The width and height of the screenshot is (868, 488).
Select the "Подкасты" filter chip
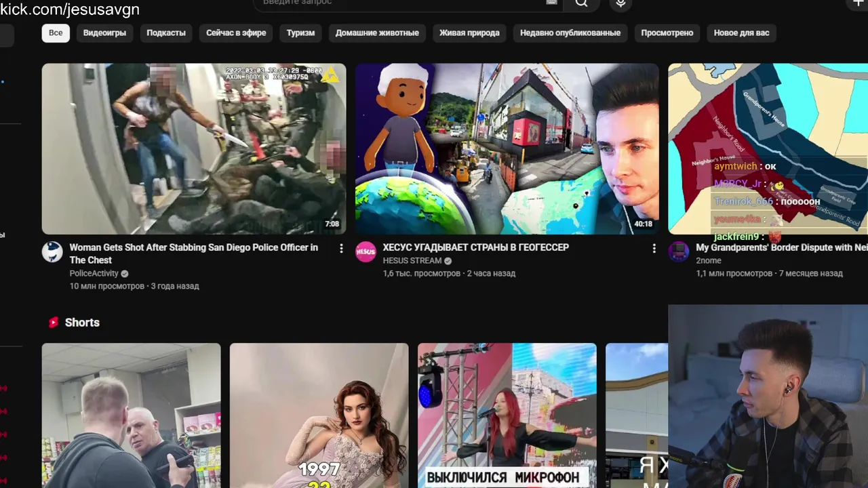[x=166, y=33]
